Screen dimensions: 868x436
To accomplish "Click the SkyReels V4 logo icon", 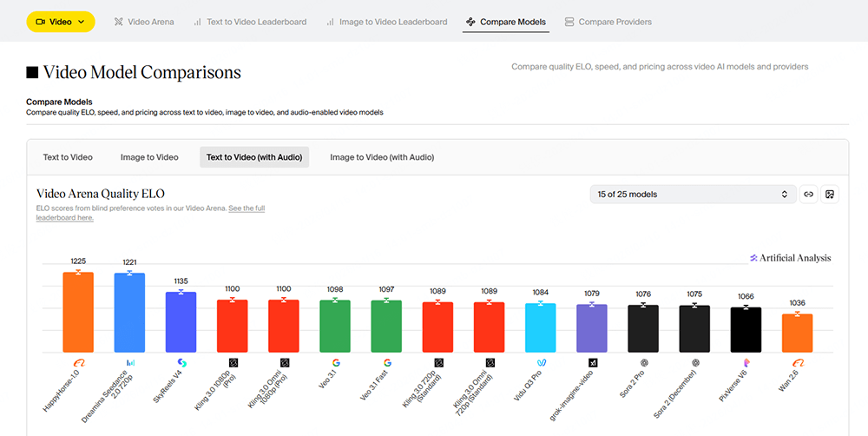I will [181, 363].
